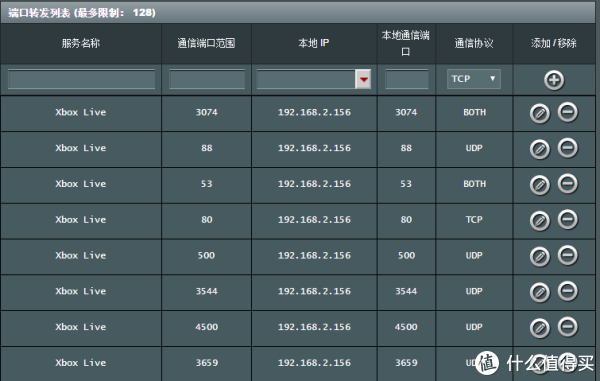The width and height of the screenshot is (600, 381).
Task: Select IP 192.168.2.156 in 4500 row
Action: (314, 327)
